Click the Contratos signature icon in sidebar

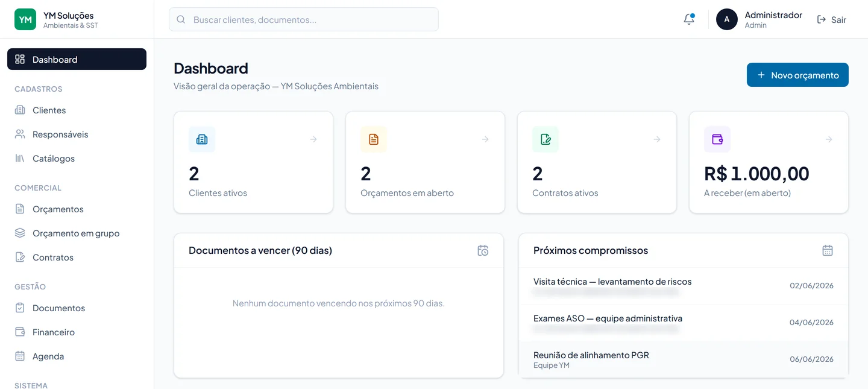pyautogui.click(x=20, y=257)
